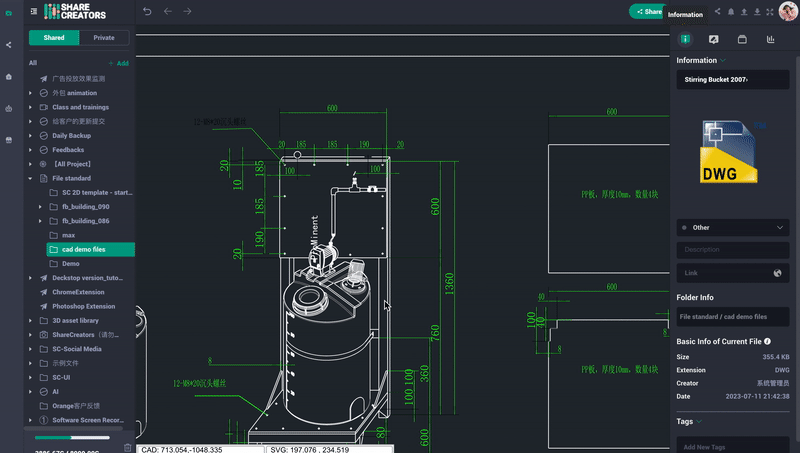Expand the Feedbacks folder
Screen dimensions: 800x453
[30, 150]
